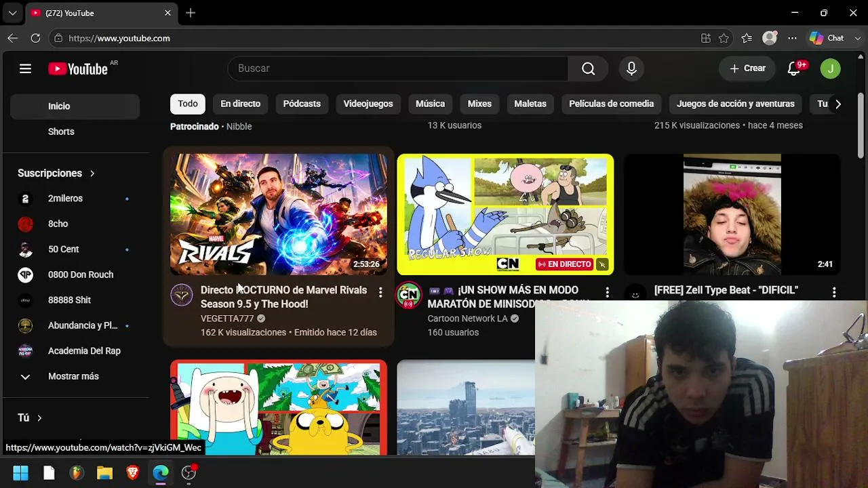
Task: Open the VEGETTA777 channel avatar
Action: [x=182, y=296]
